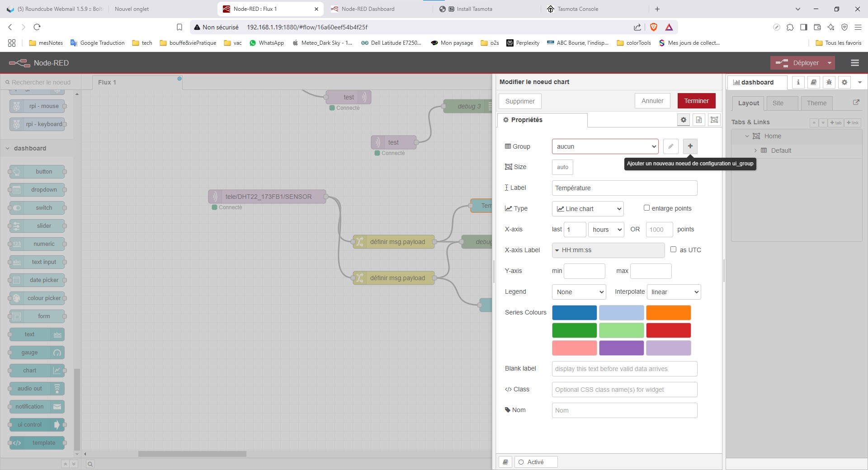Click Brave Shields icon in address bar
This screenshot has height=470, width=868.
pos(653,27)
